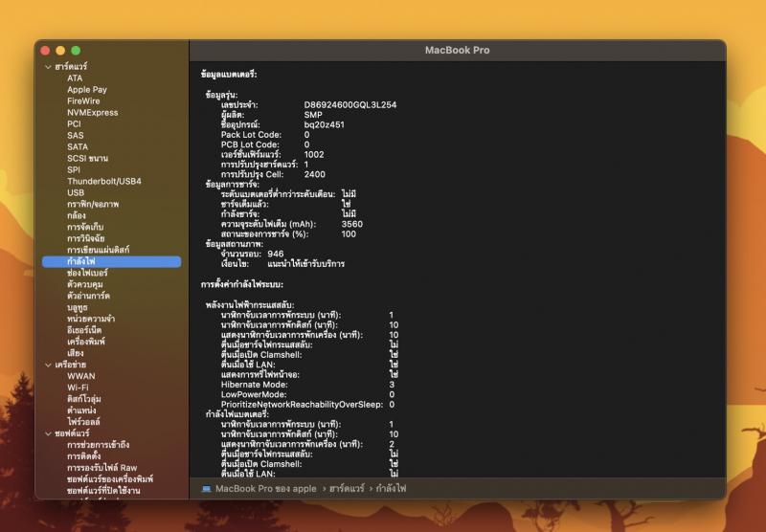The height and width of the screenshot is (532, 766).
Task: Click MacBook Pro ของ apple in path bar
Action: tap(265, 488)
